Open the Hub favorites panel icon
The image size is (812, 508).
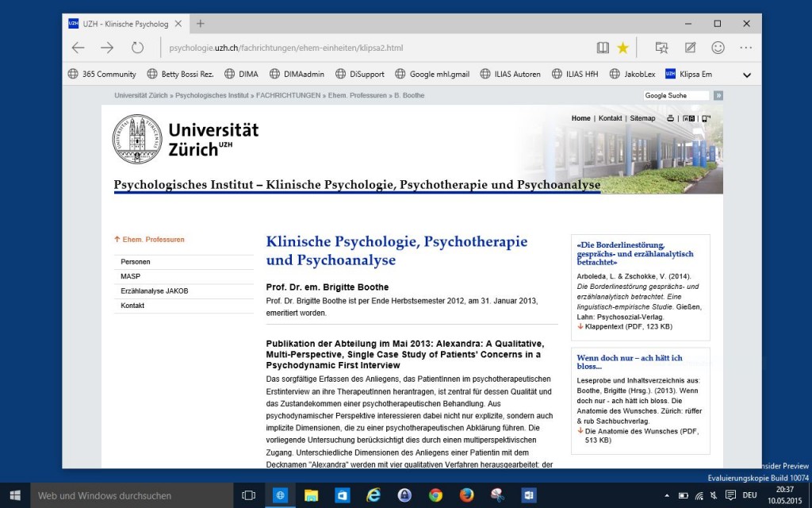tap(661, 48)
